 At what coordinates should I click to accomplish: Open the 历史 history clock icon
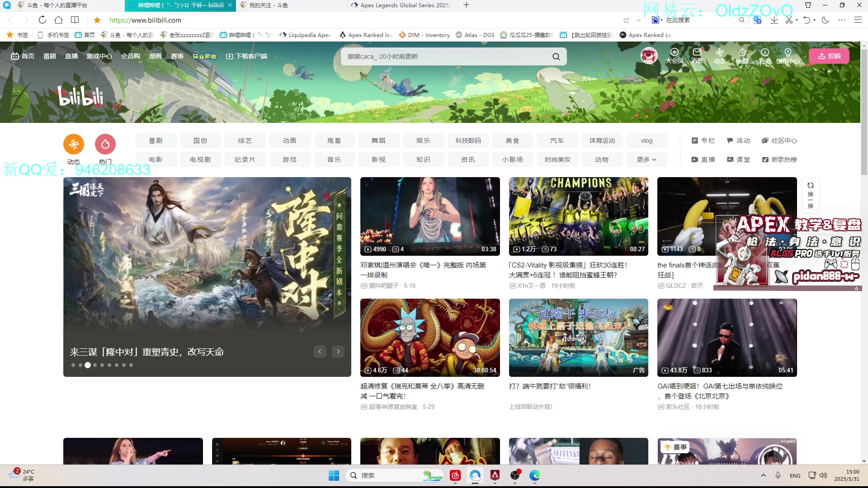(x=764, y=56)
